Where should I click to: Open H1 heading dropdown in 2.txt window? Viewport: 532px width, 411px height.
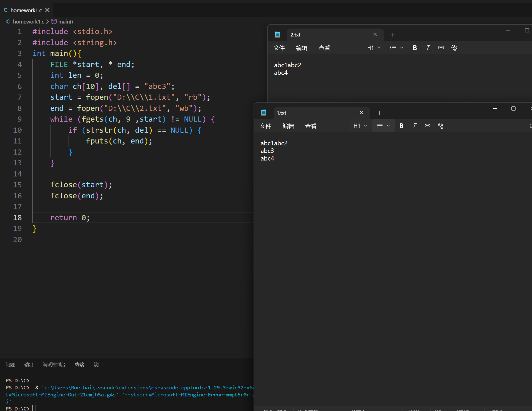(374, 48)
